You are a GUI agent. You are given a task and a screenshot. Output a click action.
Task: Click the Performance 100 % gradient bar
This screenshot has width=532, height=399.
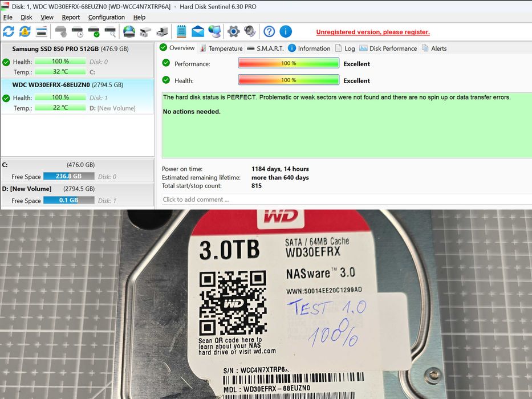point(289,63)
